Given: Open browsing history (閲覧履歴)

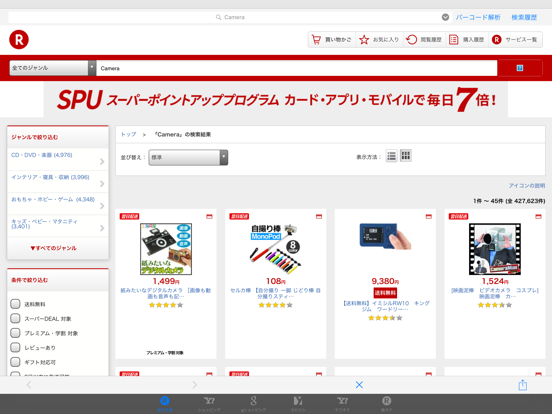Looking at the screenshot, I should coord(424,40).
